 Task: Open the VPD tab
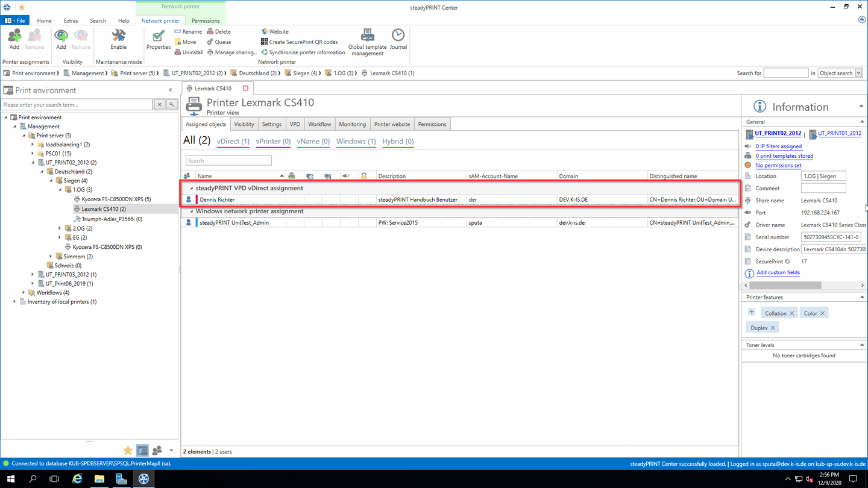coord(295,124)
